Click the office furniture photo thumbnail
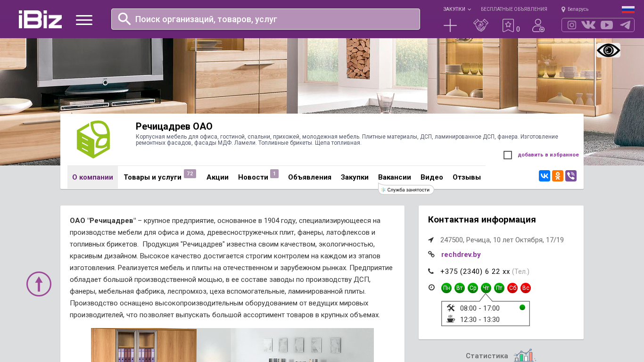The width and height of the screenshot is (644, 362). pyautogui.click(x=232, y=345)
